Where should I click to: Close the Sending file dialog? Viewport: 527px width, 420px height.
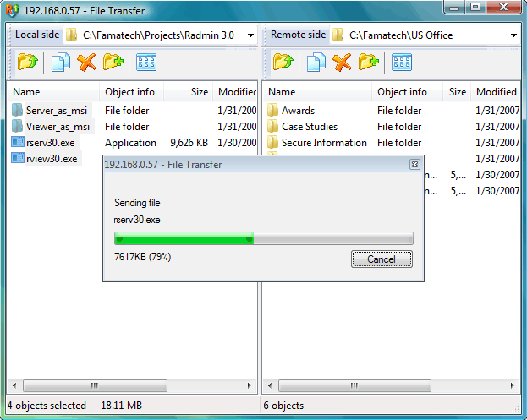(x=414, y=165)
